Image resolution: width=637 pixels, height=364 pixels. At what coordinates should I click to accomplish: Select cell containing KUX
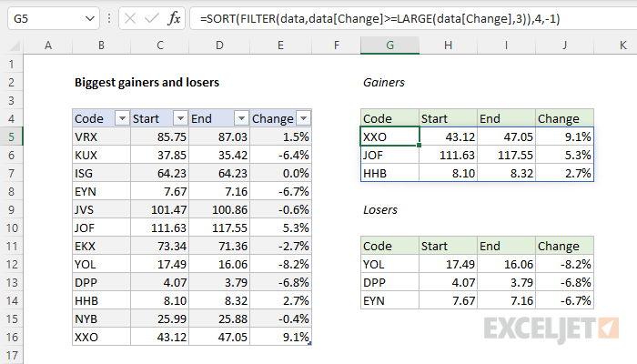tap(101, 156)
